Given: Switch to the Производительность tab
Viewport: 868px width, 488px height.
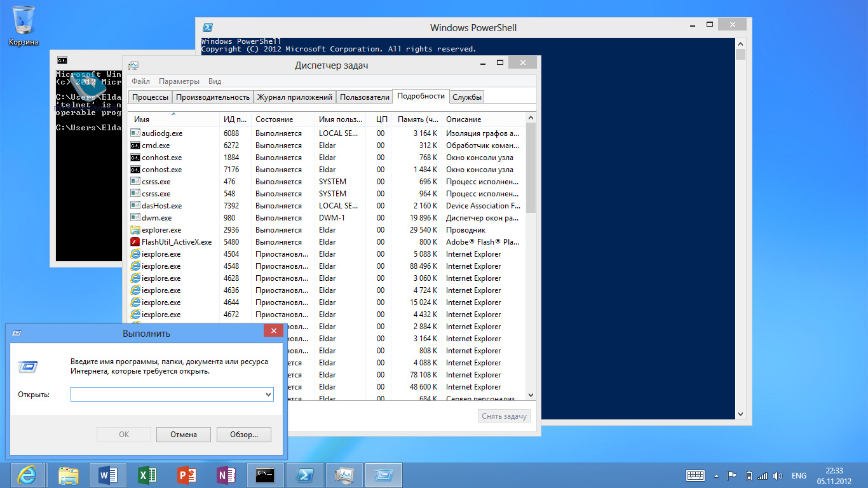Looking at the screenshot, I should (x=213, y=97).
